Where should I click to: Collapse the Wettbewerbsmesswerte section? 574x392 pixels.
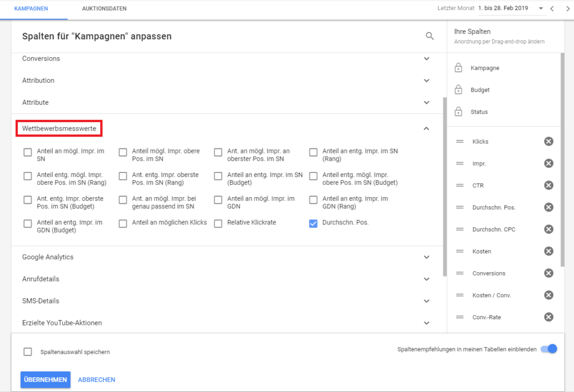(x=427, y=128)
